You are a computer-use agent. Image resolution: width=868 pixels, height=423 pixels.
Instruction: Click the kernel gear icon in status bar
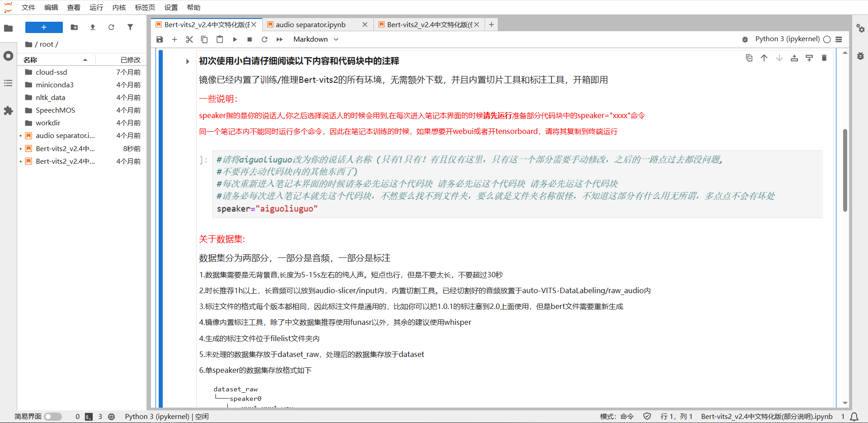pyautogui.click(x=112, y=416)
